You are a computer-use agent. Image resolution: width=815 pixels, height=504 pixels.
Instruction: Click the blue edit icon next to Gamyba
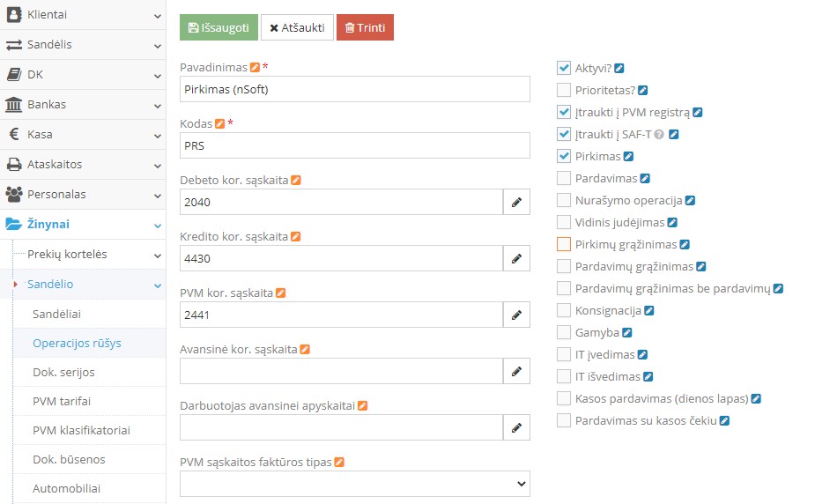click(628, 333)
